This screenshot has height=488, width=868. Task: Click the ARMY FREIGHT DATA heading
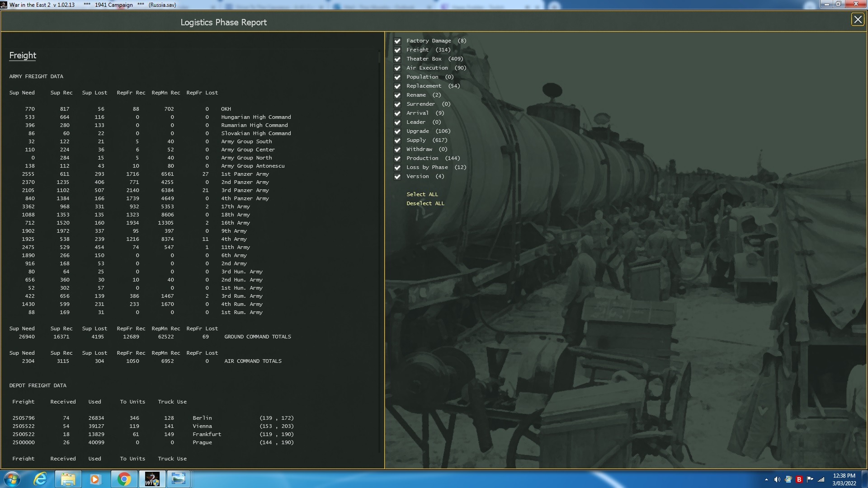[36, 76]
